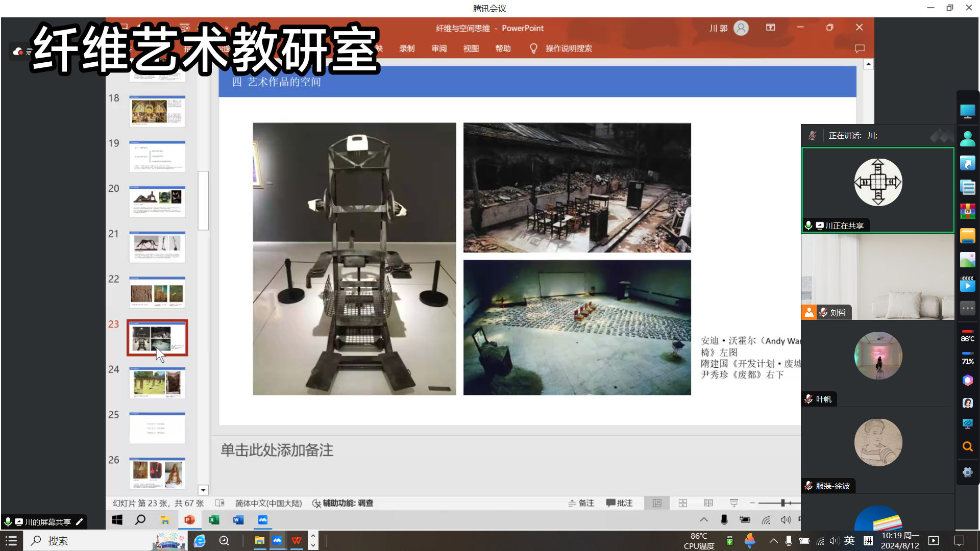Open the teal contact person dock icon
Viewport: 980px width, 551px height.
(x=967, y=138)
